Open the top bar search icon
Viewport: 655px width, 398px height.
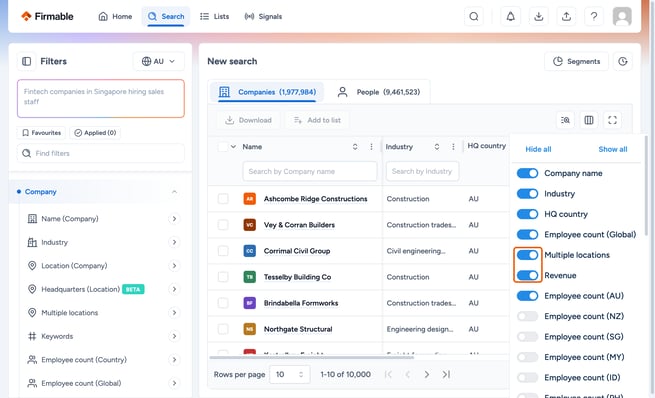[474, 16]
